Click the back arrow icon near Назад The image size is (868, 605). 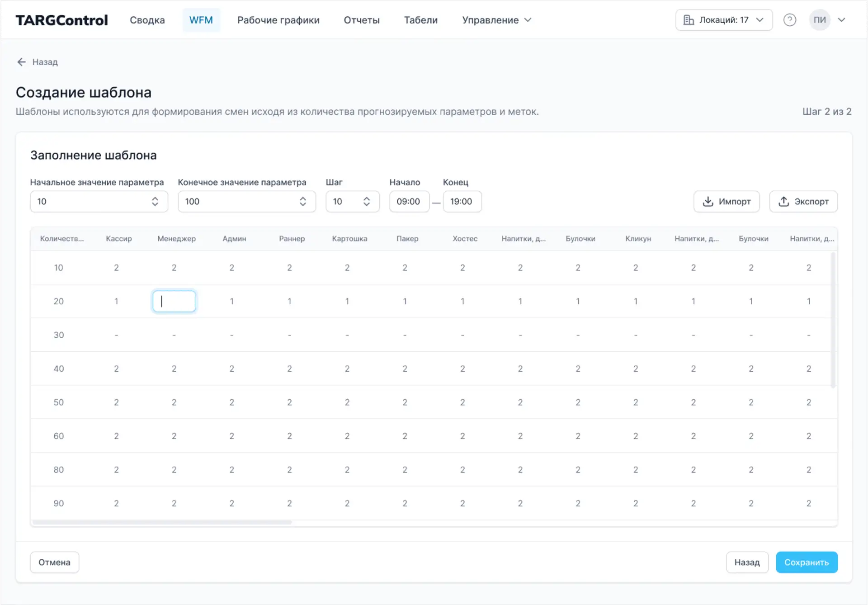pos(21,62)
